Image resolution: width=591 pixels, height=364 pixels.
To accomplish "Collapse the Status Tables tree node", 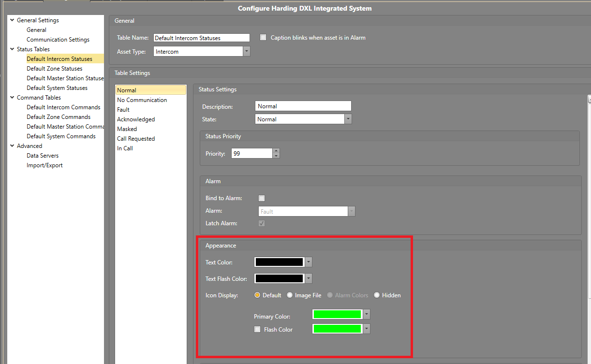I will (x=12, y=49).
